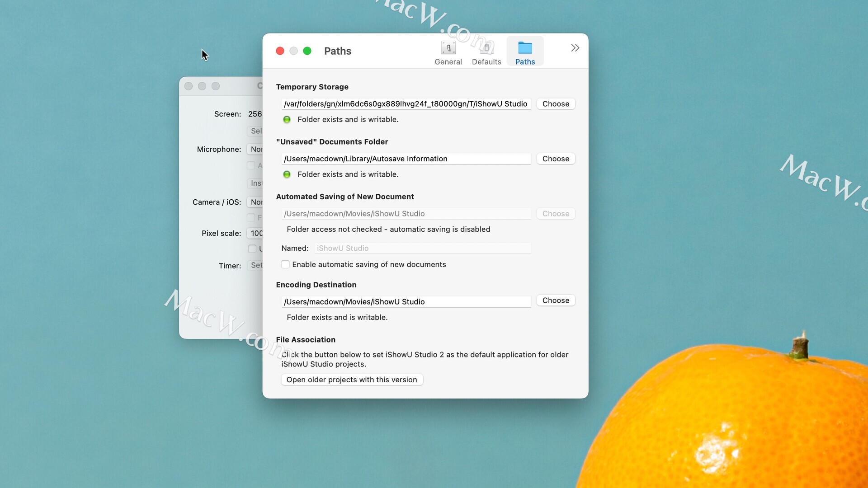
Task: Click the Named field showing iShowU Studio
Action: 423,248
